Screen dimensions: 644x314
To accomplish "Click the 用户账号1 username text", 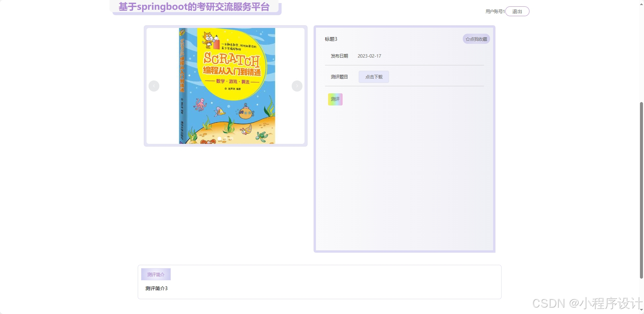I will click(495, 11).
